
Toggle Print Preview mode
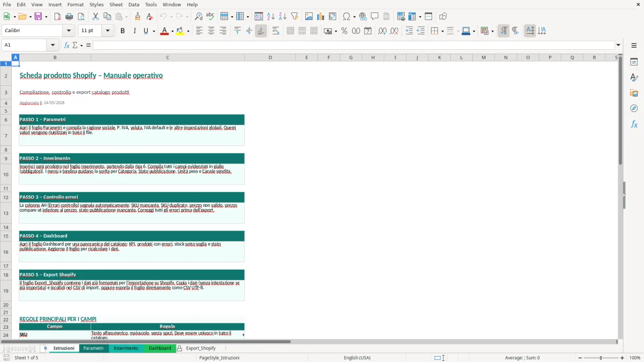coord(80,17)
